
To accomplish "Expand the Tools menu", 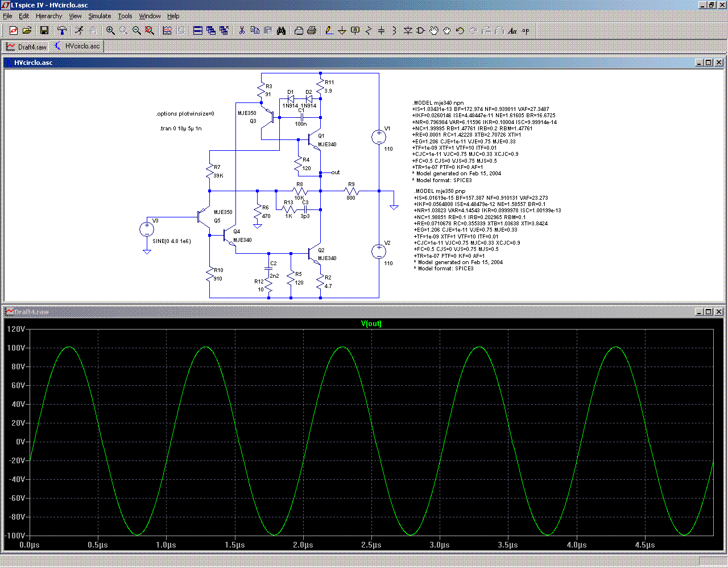I will click(125, 16).
